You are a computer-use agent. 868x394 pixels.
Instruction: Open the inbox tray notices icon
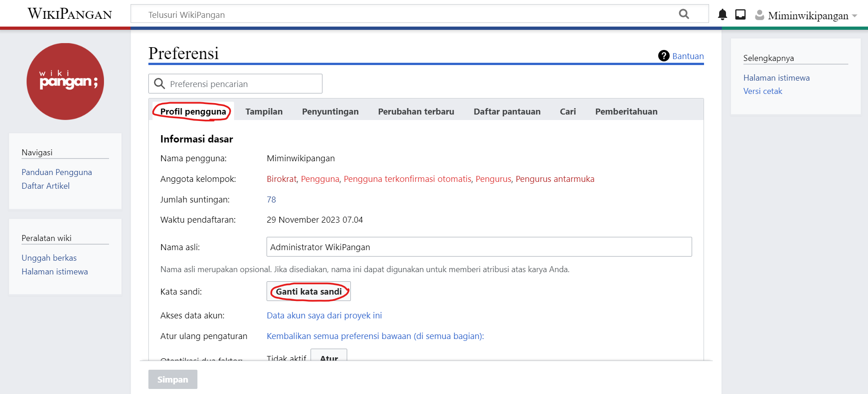(x=740, y=15)
